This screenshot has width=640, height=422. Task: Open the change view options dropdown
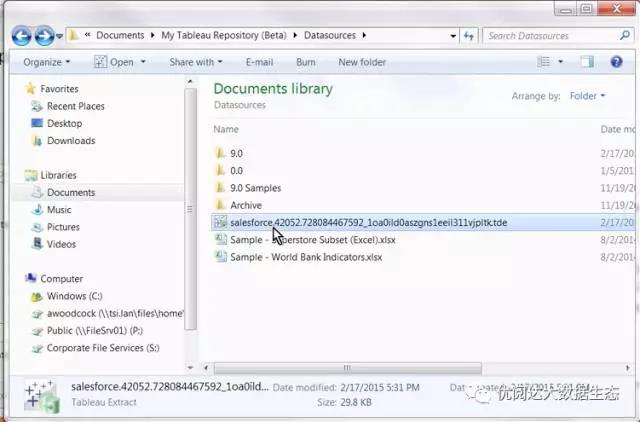(x=563, y=62)
